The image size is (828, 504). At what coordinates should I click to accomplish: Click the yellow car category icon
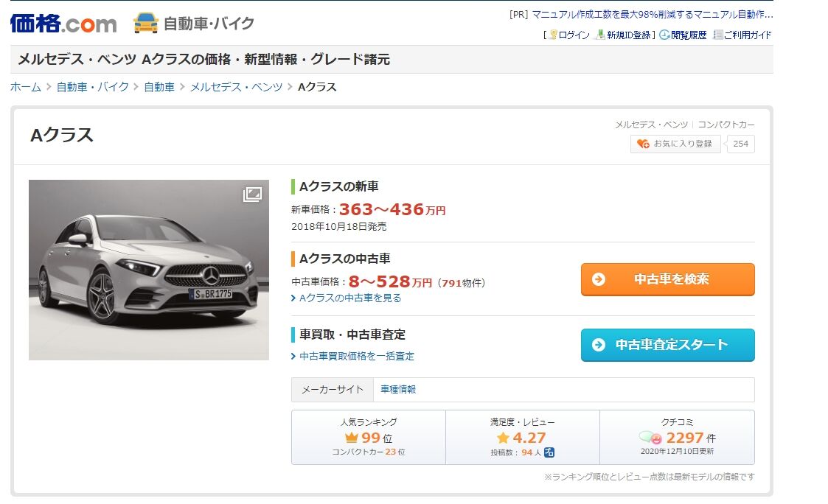point(146,23)
